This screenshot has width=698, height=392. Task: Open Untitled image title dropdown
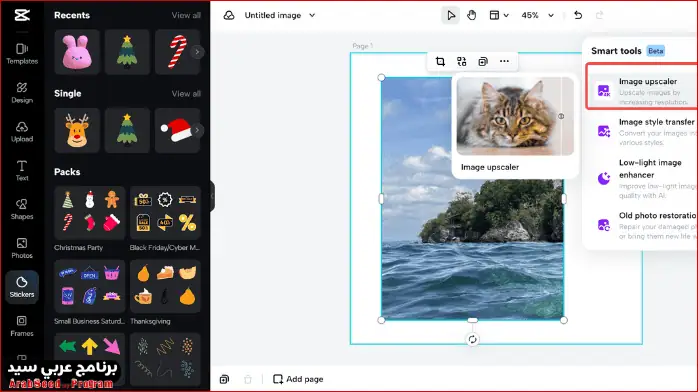point(312,15)
